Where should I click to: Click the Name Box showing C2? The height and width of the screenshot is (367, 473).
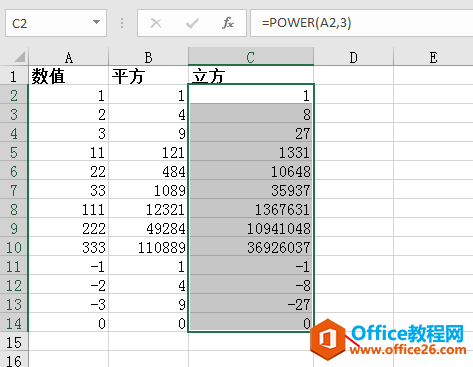click(56, 23)
